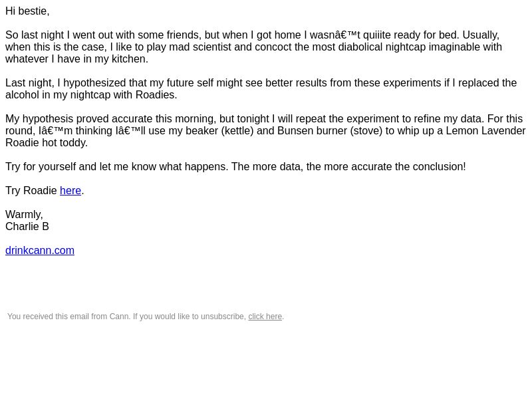
Task: Click 'whatever I have in my kitchen.' line
Action: point(76,59)
